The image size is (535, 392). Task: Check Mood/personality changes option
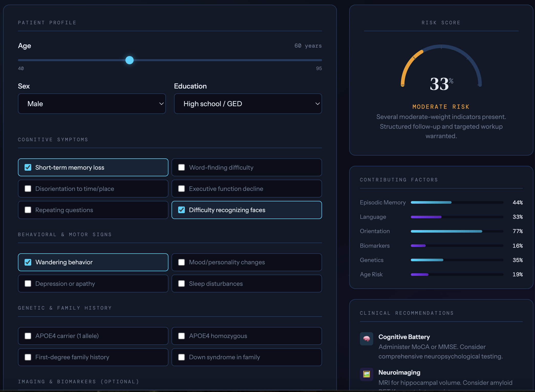point(181,262)
